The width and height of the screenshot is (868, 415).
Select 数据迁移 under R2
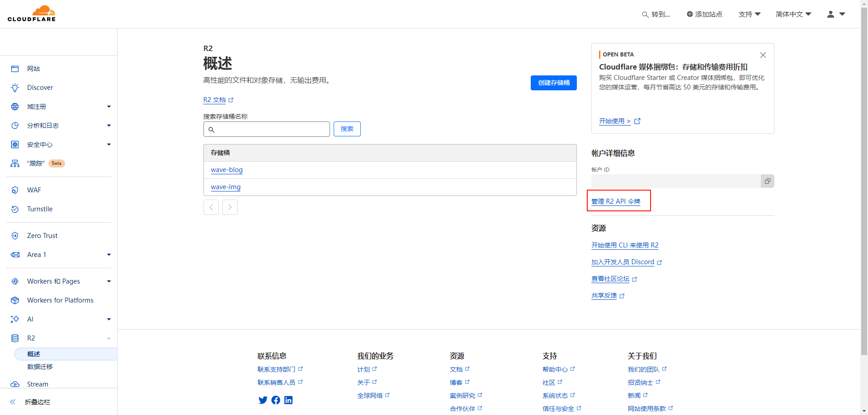(40, 367)
